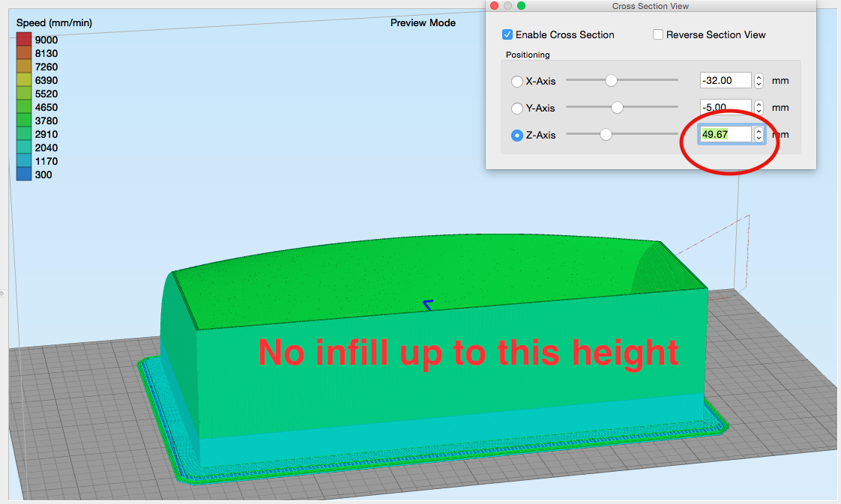Select the X-Axis radio button
This screenshot has height=504, width=841.
517,82
